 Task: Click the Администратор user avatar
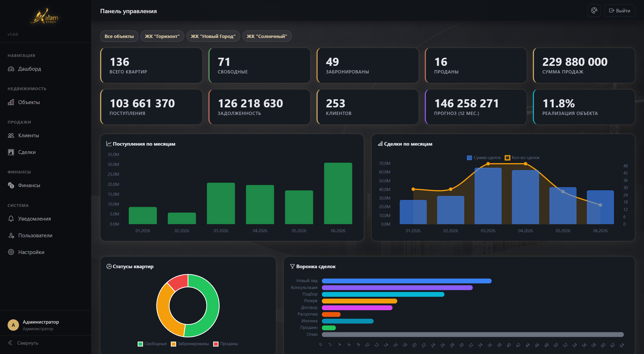click(x=13, y=325)
